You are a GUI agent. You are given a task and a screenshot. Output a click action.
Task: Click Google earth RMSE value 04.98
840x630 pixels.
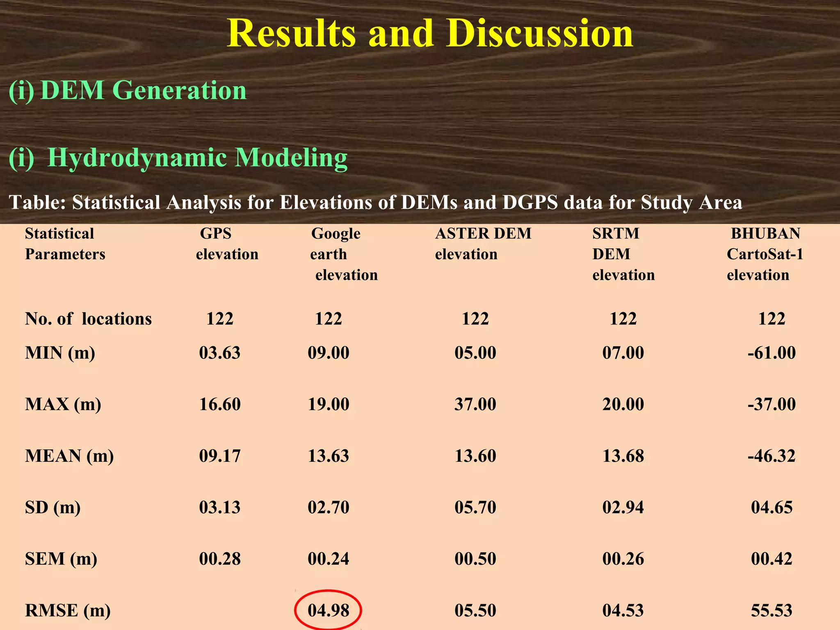(x=329, y=611)
